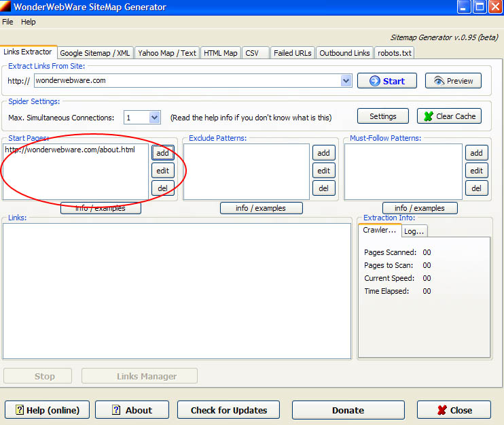Viewport: 504px width, 425px height.
Task: Select the Log... tab in Extraction Info
Action: pyautogui.click(x=414, y=231)
